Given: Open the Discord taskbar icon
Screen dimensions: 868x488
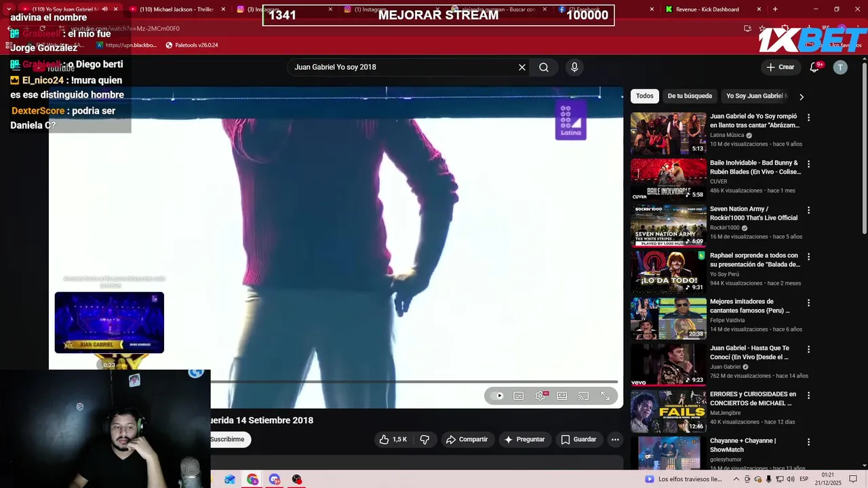Looking at the screenshot, I should pyautogui.click(x=274, y=479).
